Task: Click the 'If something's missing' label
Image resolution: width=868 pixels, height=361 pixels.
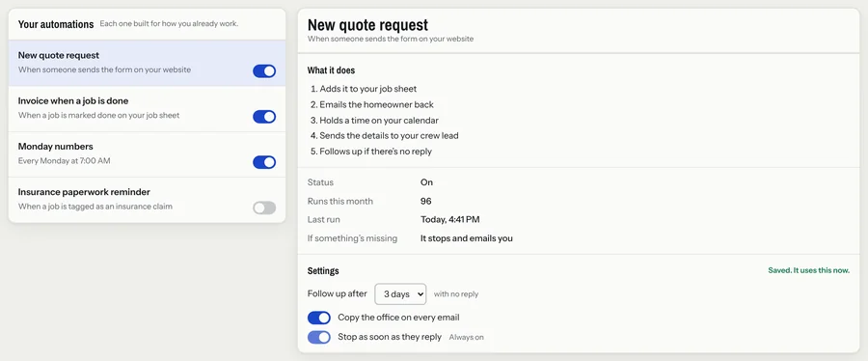Action: (x=353, y=238)
